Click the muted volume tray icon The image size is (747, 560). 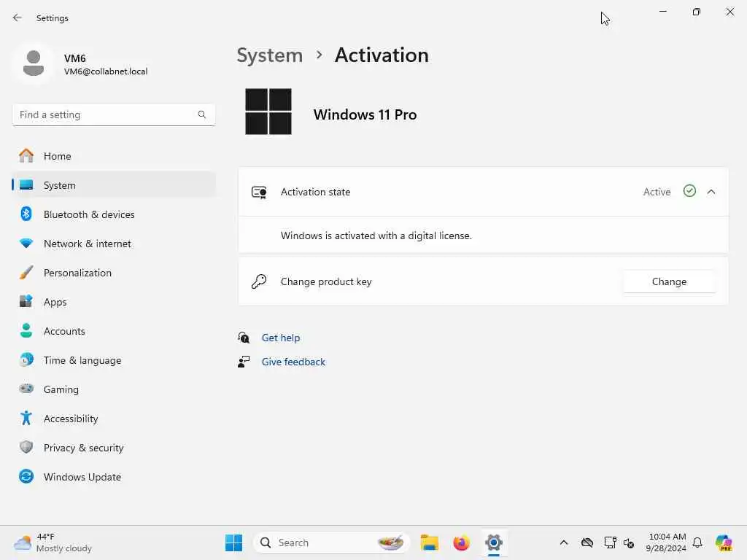pyautogui.click(x=629, y=542)
